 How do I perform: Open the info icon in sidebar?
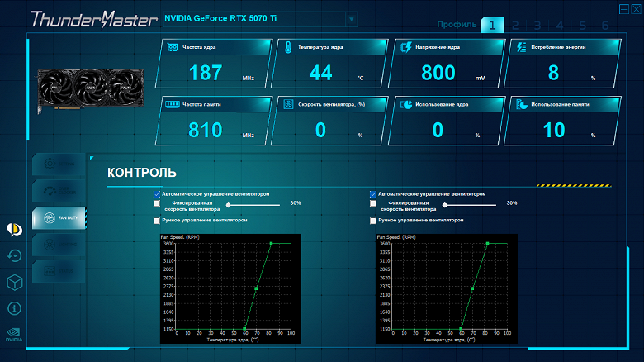(x=14, y=308)
